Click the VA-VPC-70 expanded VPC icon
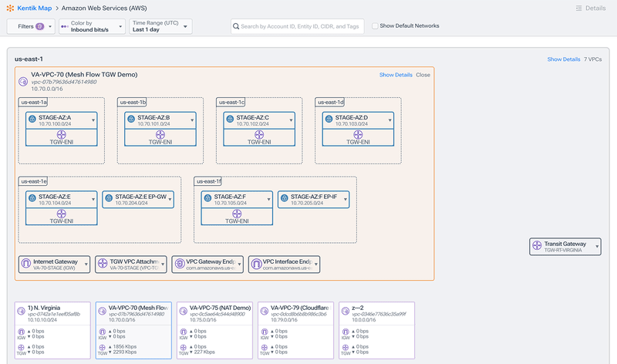 23,82
